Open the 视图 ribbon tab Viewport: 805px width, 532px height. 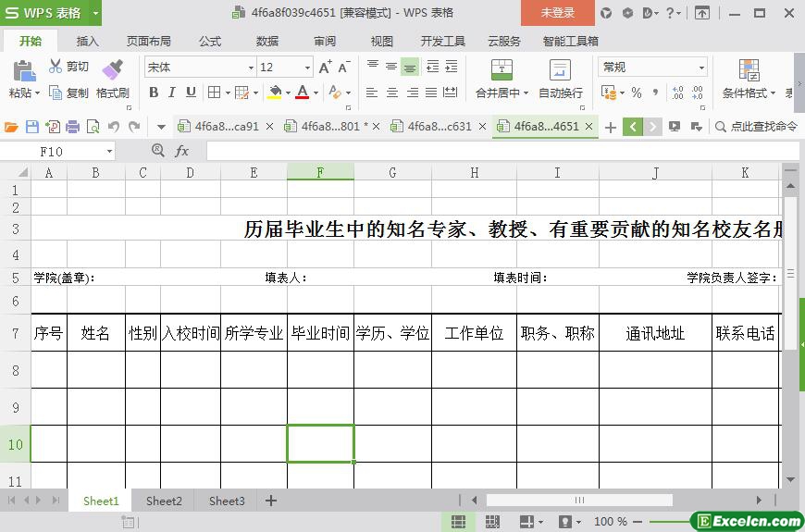(381, 41)
